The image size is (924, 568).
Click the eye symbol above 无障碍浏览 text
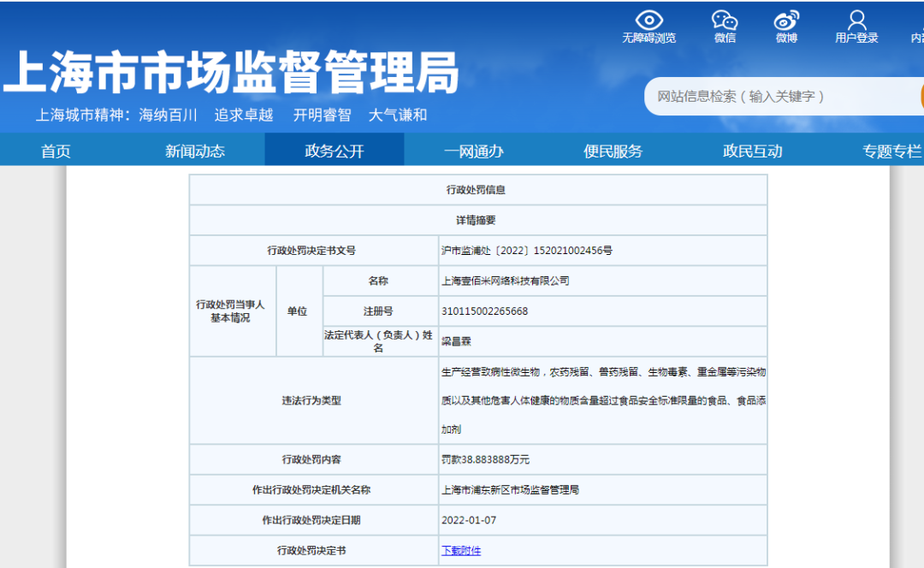pos(649,19)
